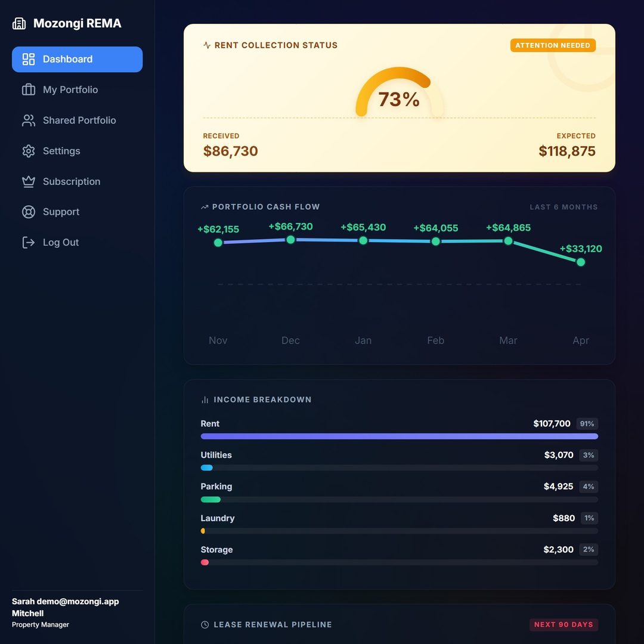Click the Dashboard grid icon in sidebar
Screen dimensions: 644x644
click(29, 59)
